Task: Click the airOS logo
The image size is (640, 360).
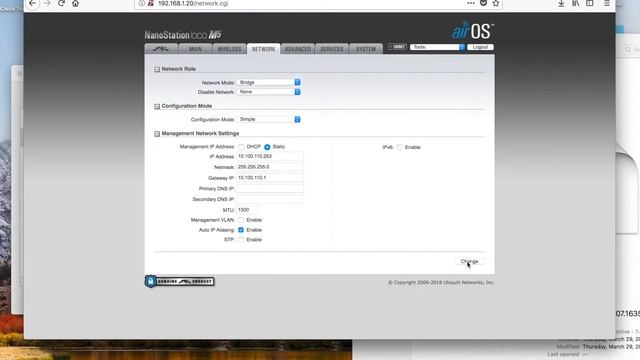Action: coord(473,31)
